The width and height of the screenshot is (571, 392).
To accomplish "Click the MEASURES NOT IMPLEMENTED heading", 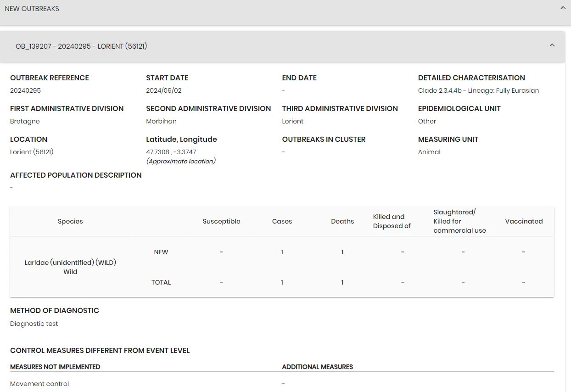I will click(x=55, y=367).
